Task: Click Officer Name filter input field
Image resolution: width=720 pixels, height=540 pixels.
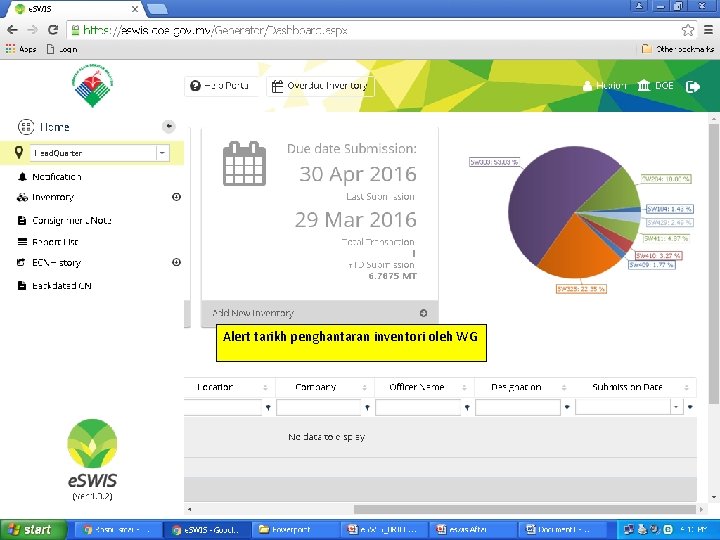Action: (x=418, y=407)
